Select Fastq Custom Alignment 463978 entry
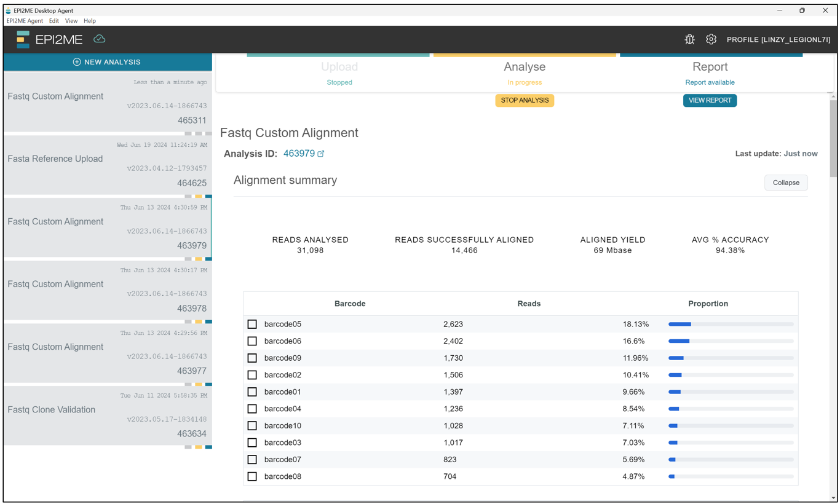840x504 pixels. pyautogui.click(x=108, y=290)
